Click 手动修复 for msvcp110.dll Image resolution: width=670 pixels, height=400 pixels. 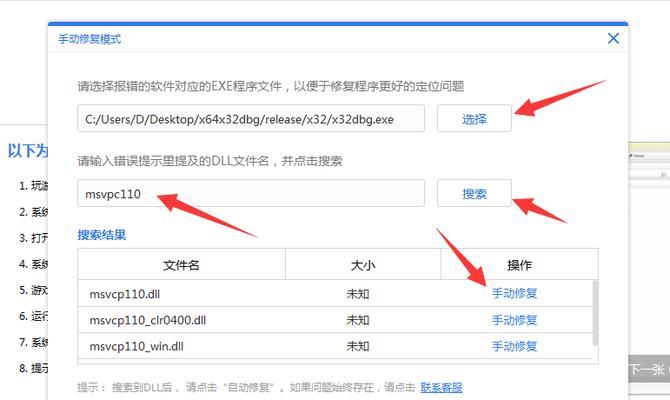(x=514, y=294)
